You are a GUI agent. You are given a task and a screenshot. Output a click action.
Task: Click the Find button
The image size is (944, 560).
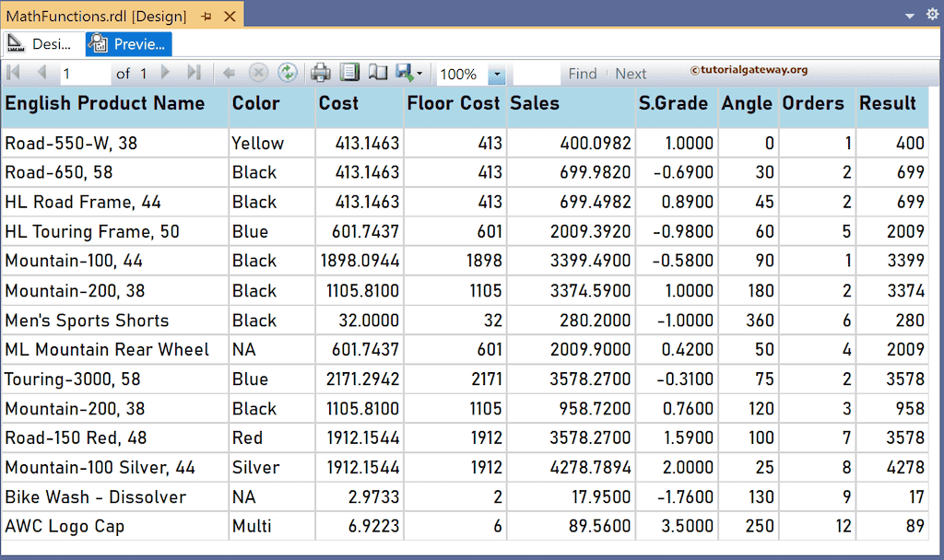(x=583, y=73)
